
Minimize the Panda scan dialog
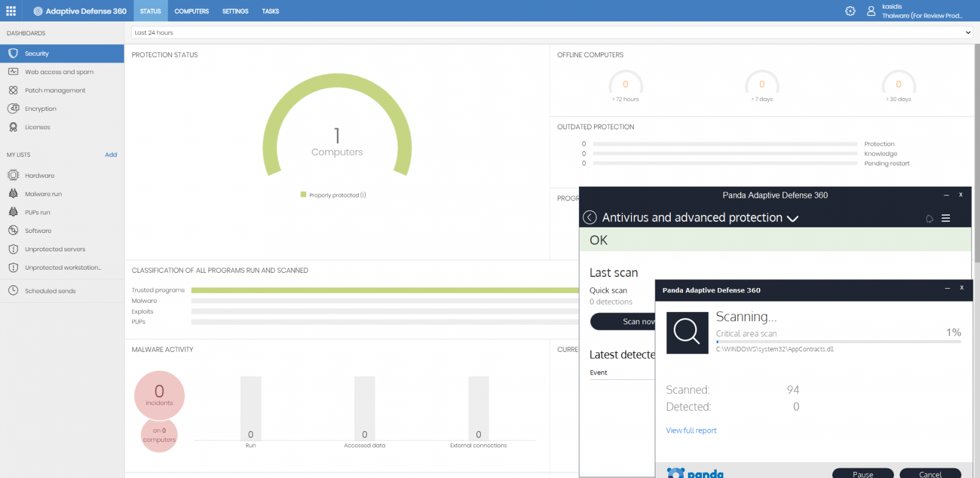click(947, 288)
